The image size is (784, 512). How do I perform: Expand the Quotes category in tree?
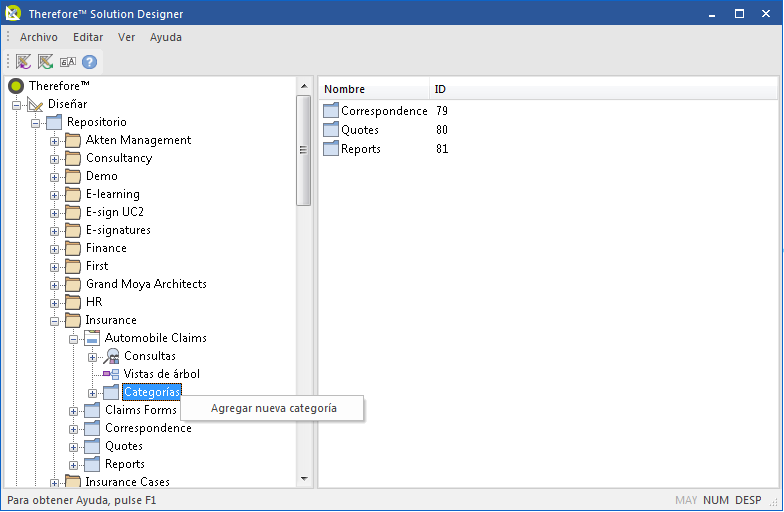pyautogui.click(x=74, y=447)
